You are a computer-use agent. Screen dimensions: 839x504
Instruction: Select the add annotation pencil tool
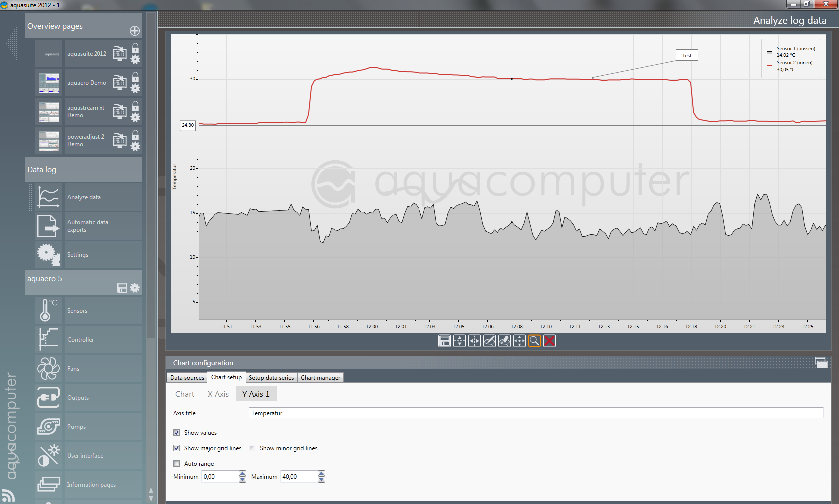click(x=489, y=341)
